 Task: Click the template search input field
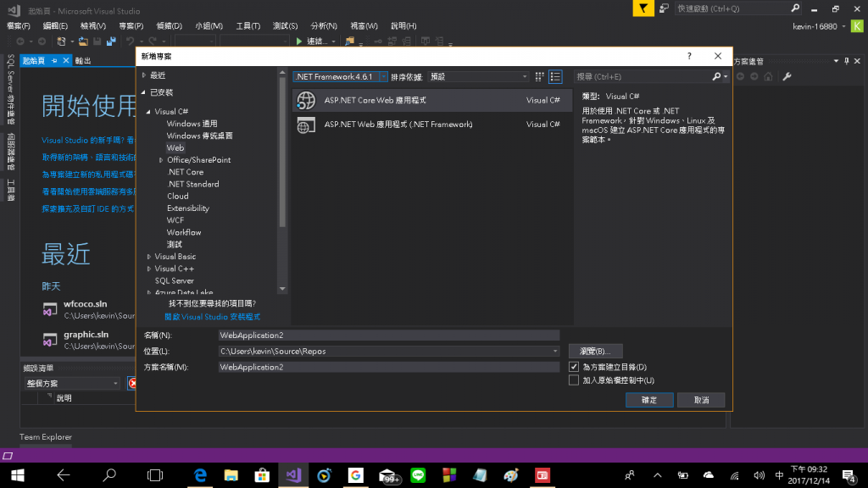[x=643, y=77]
